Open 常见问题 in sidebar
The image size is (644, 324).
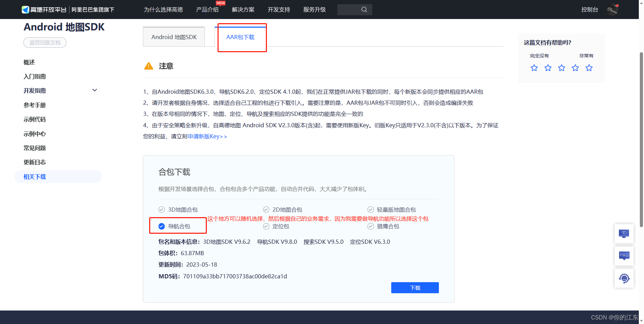(35, 148)
